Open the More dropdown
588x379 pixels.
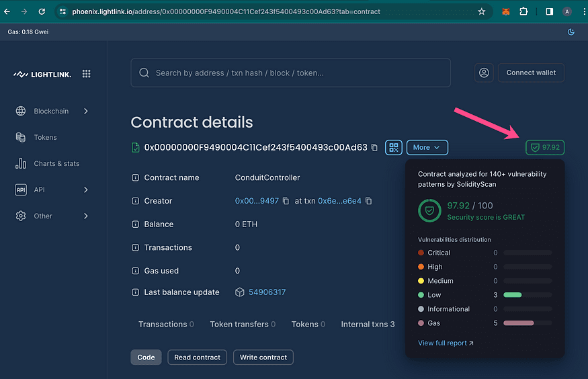pos(427,147)
